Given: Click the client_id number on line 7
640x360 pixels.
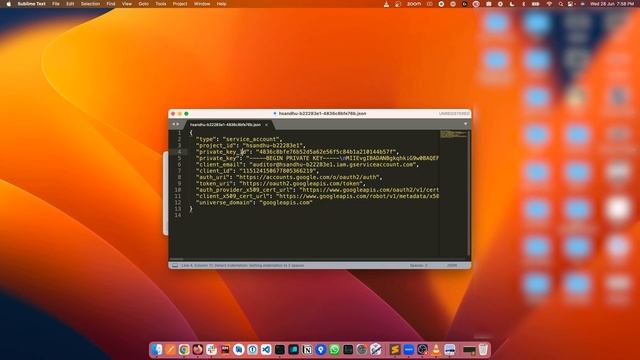Looking at the screenshot, I should [277, 171].
